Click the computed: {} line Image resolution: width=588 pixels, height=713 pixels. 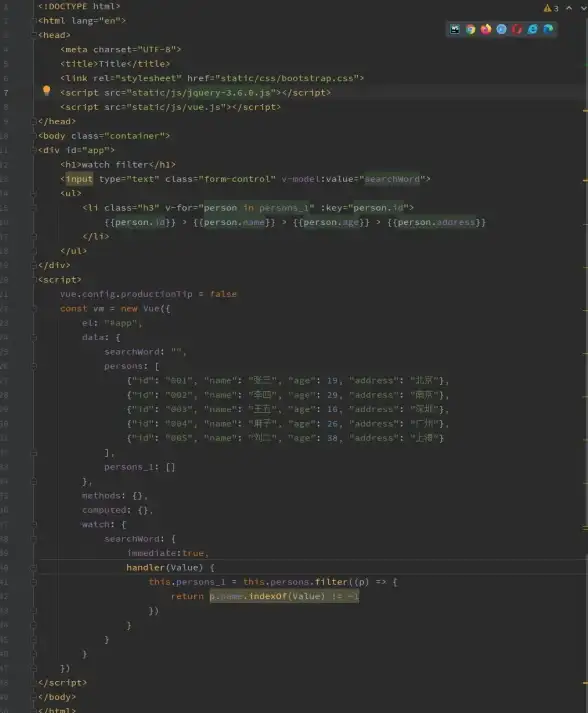(118, 510)
